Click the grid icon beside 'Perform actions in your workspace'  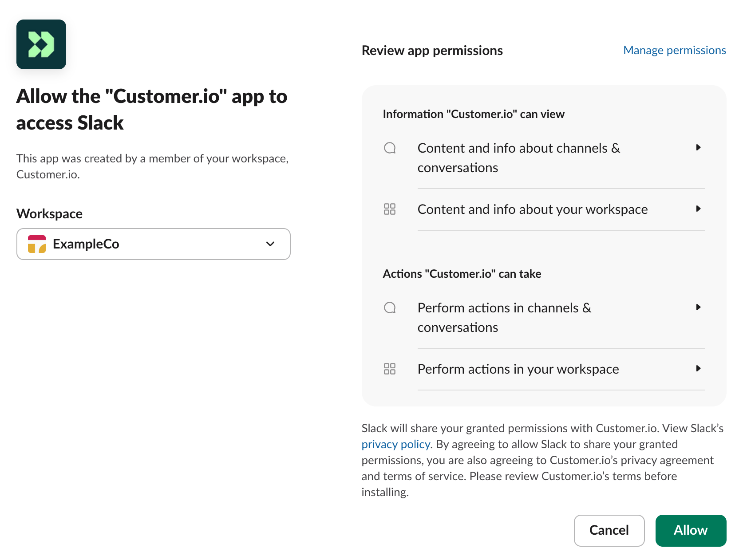(390, 369)
